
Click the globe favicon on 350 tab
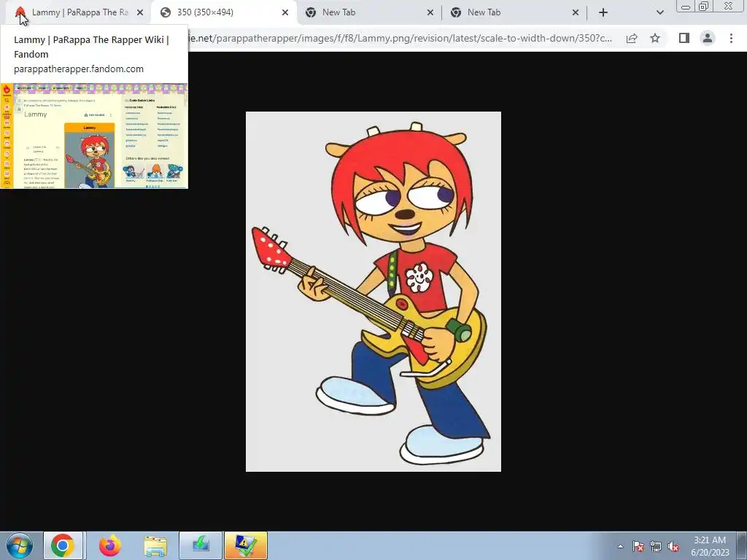point(166,12)
